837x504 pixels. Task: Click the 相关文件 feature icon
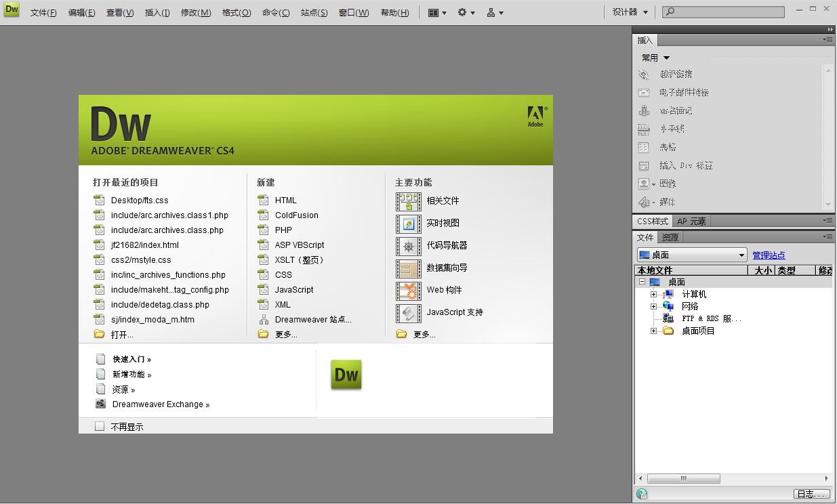[409, 201]
